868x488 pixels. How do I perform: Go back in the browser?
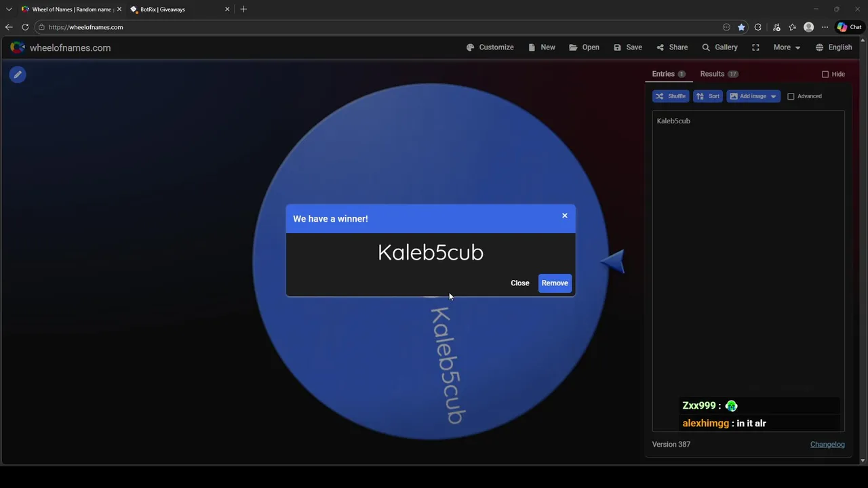[9, 27]
